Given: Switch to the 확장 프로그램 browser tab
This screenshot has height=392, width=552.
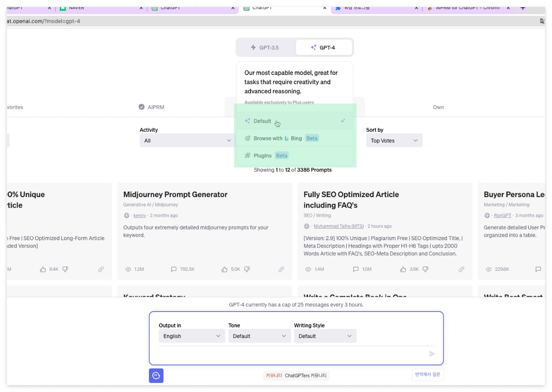Looking at the screenshot, I should tap(376, 8).
